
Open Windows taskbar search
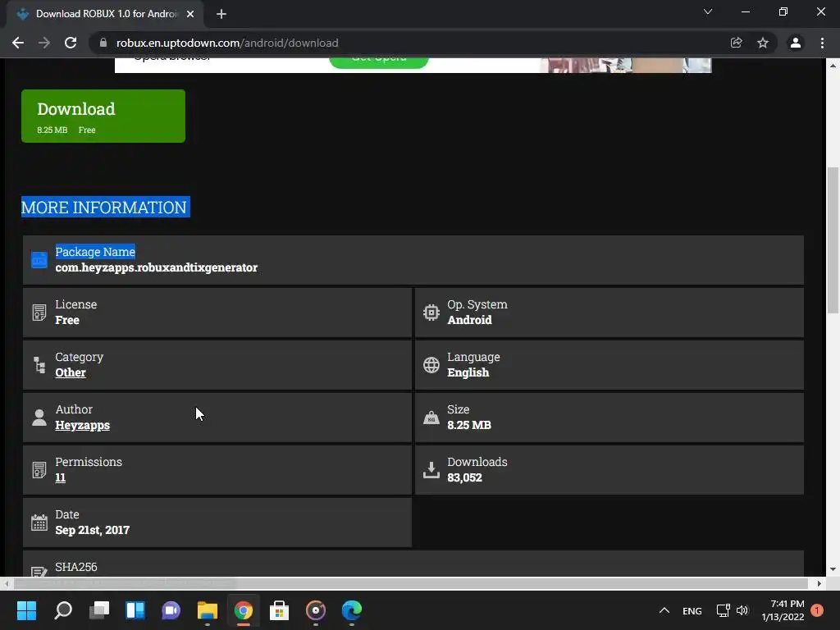coord(63,610)
